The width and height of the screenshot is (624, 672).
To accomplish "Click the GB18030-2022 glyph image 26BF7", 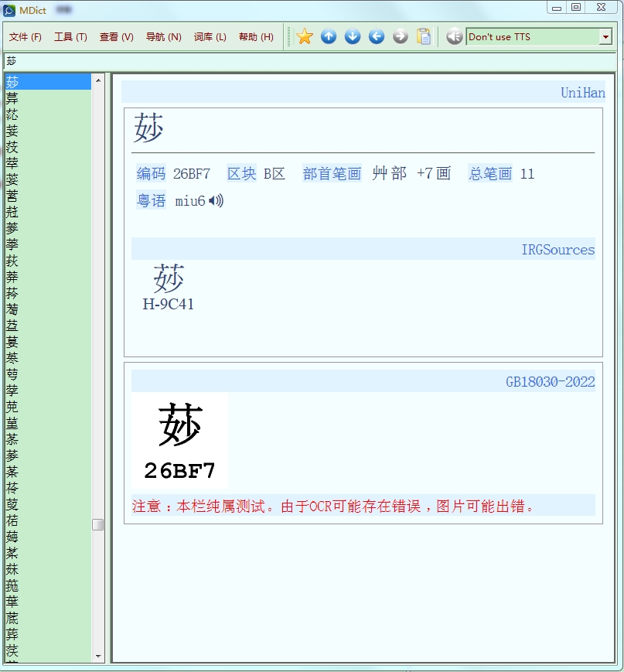I will (x=179, y=439).
